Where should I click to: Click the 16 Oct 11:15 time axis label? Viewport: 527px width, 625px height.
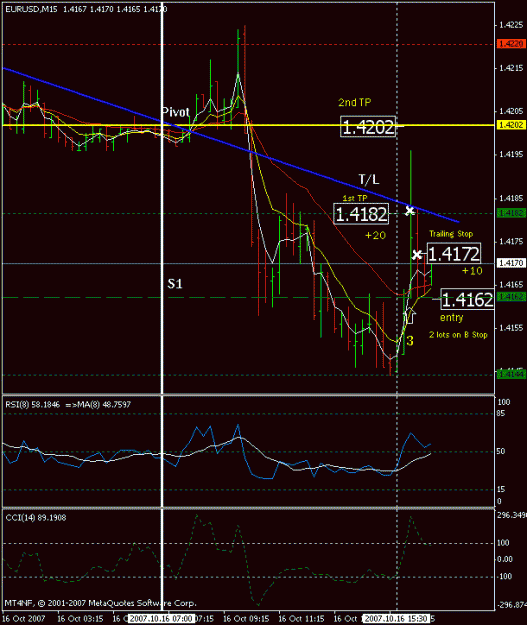(301, 619)
